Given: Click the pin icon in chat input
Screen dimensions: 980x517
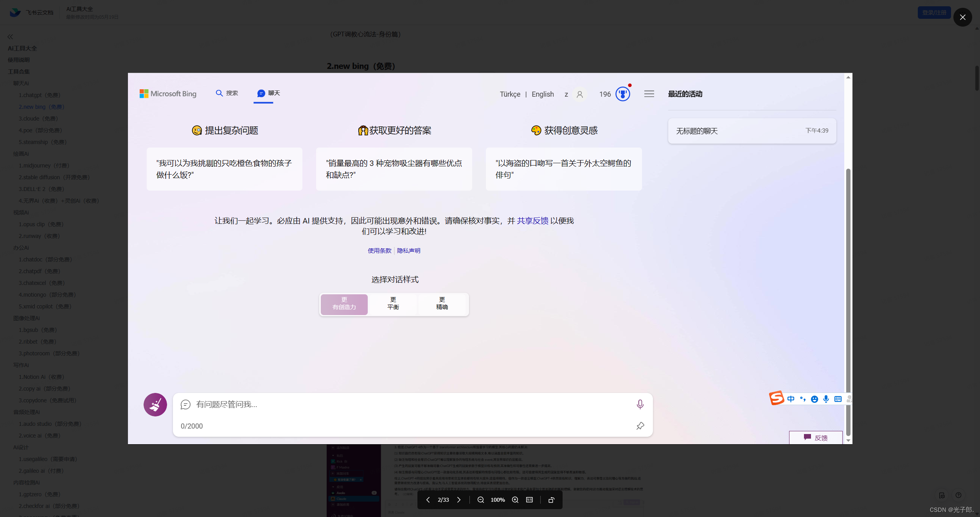Looking at the screenshot, I should click(x=640, y=426).
